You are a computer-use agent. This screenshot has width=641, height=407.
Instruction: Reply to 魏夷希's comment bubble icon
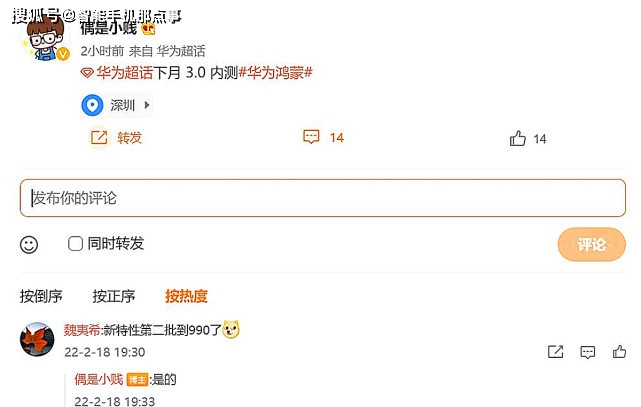587,352
